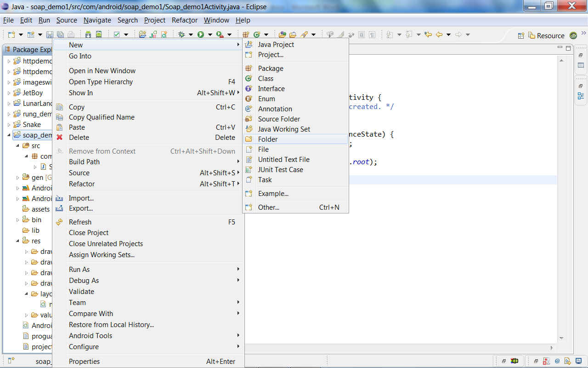Screen dimensions: 588x368
Task: Select the lib folder in Package Explorer
Action: tap(31, 230)
